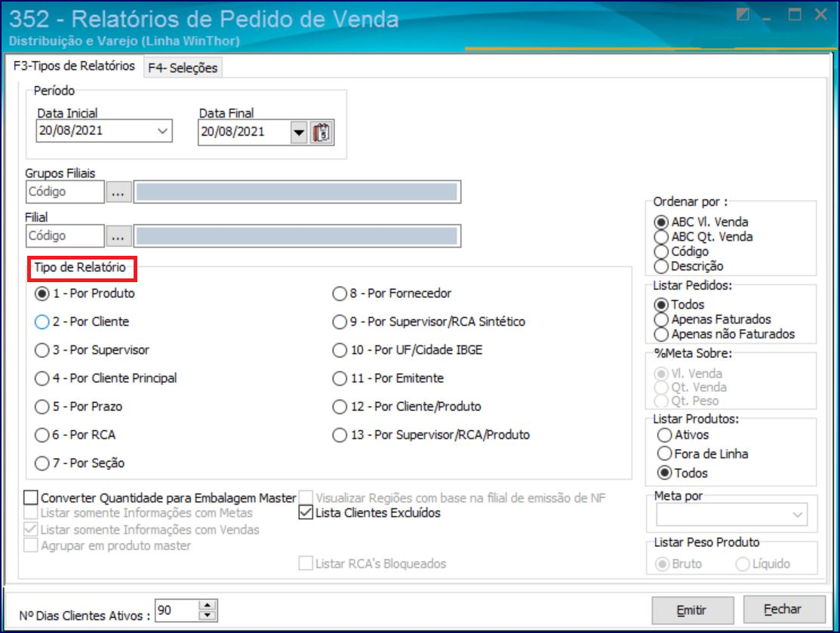Click the Grupos Filiais Código field

(x=65, y=192)
